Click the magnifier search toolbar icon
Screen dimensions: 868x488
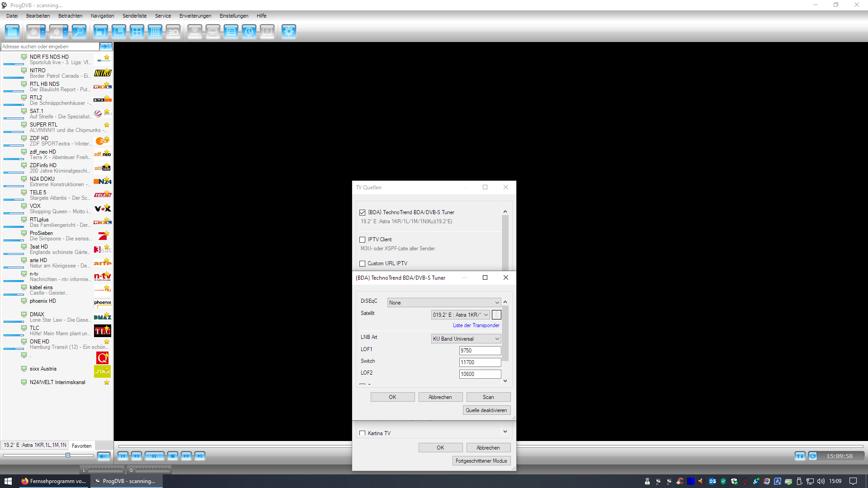tap(79, 32)
